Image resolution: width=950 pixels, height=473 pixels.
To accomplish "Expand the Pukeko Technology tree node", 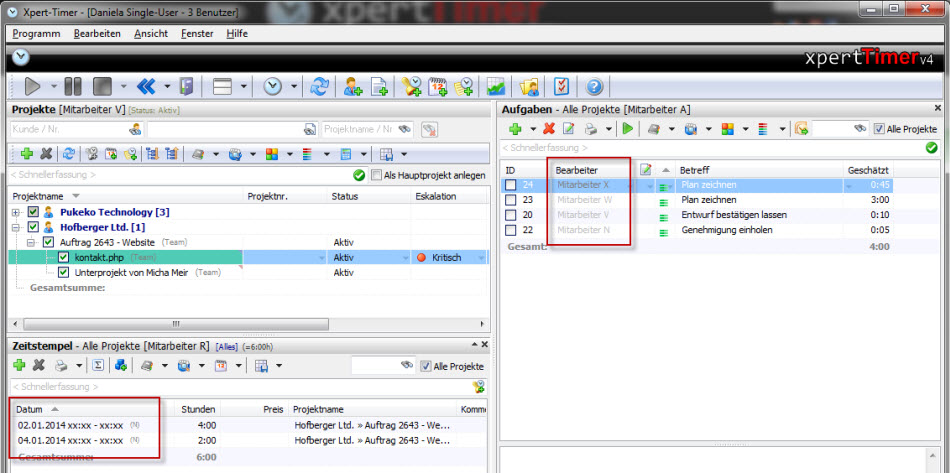I will 16,213.
